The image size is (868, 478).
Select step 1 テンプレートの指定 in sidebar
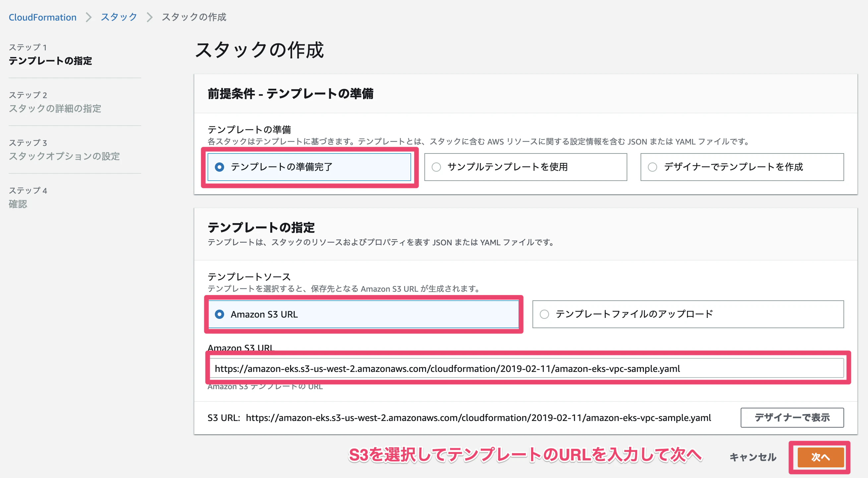point(50,61)
